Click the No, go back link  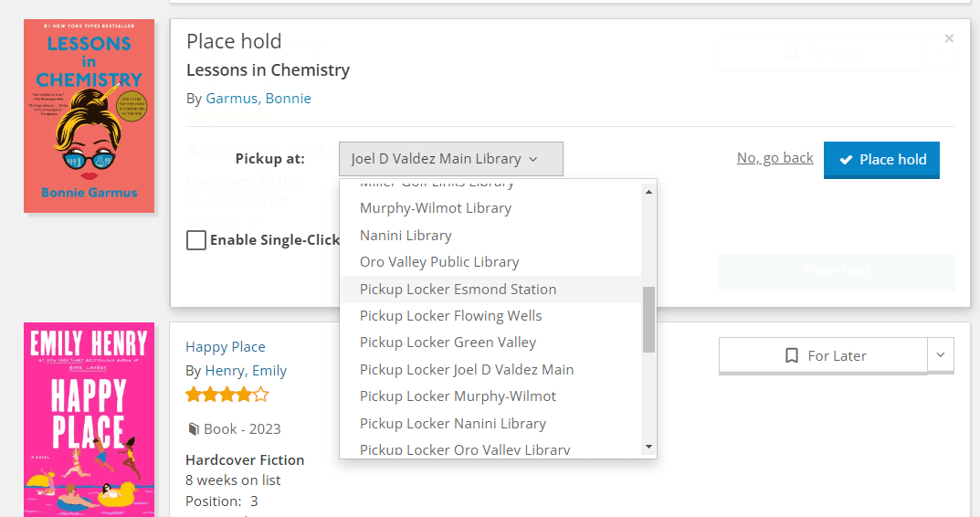pos(775,157)
